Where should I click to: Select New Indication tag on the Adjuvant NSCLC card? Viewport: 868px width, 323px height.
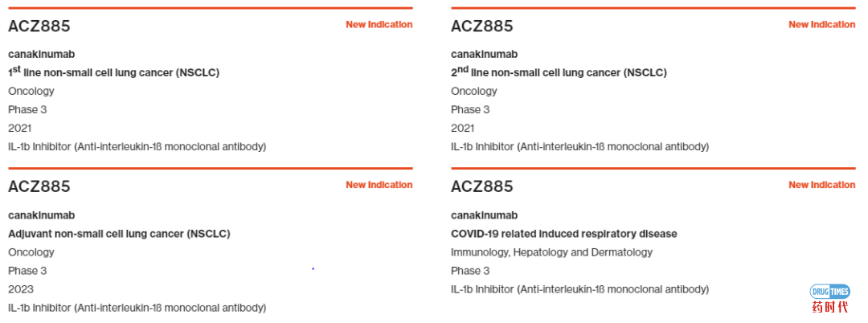(x=379, y=186)
